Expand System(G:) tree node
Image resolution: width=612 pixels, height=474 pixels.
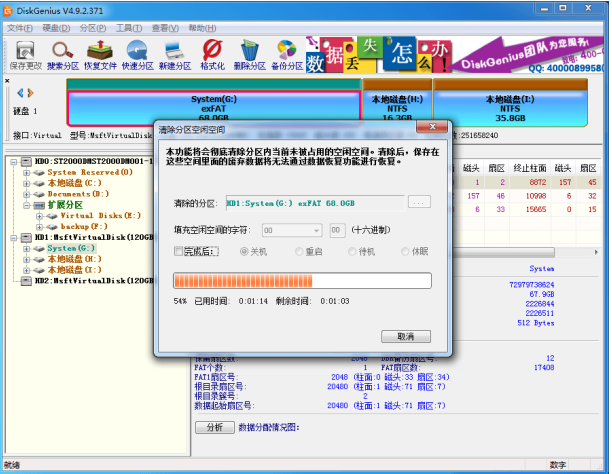(27, 248)
